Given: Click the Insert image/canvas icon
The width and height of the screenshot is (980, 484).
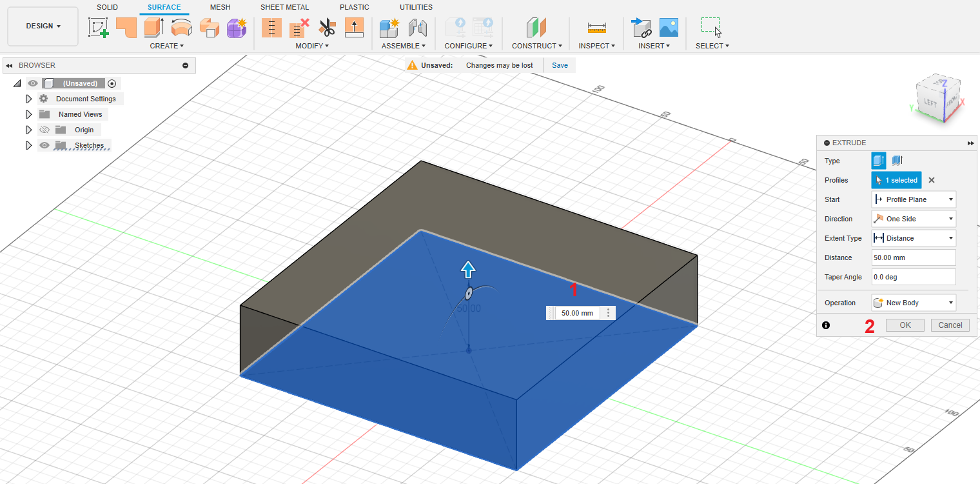Looking at the screenshot, I should [x=669, y=27].
